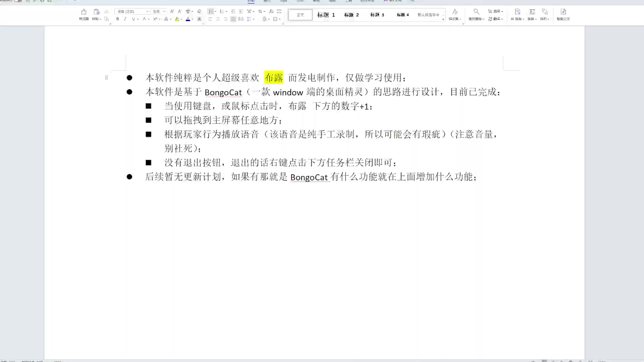The height and width of the screenshot is (362, 644).
Task: Click the Find and Replace magnifier icon
Action: pos(476,12)
